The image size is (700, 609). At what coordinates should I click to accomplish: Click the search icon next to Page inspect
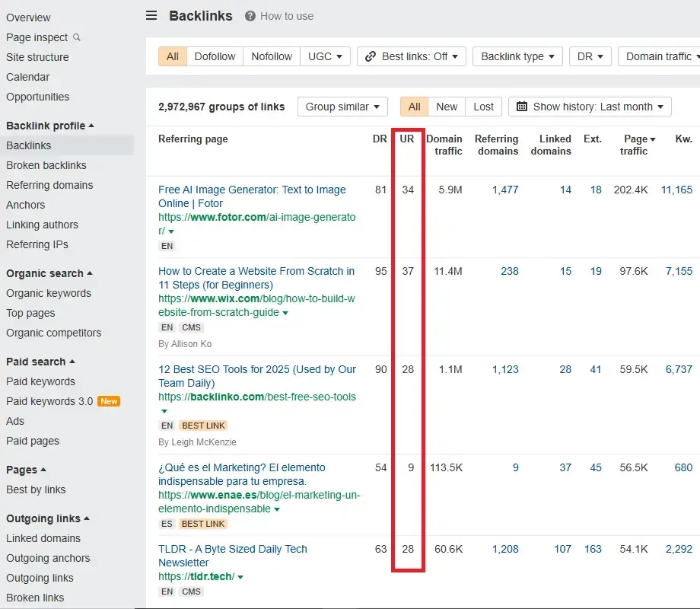76,37
